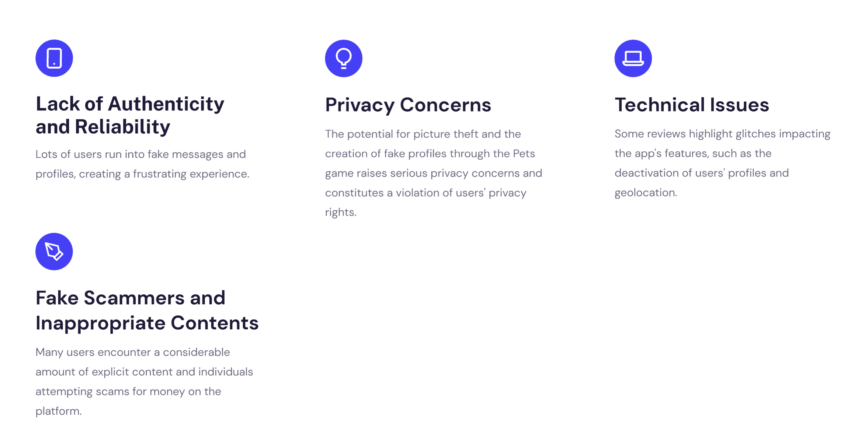Click the word 'platform' in the scammers paragraph

click(x=57, y=411)
